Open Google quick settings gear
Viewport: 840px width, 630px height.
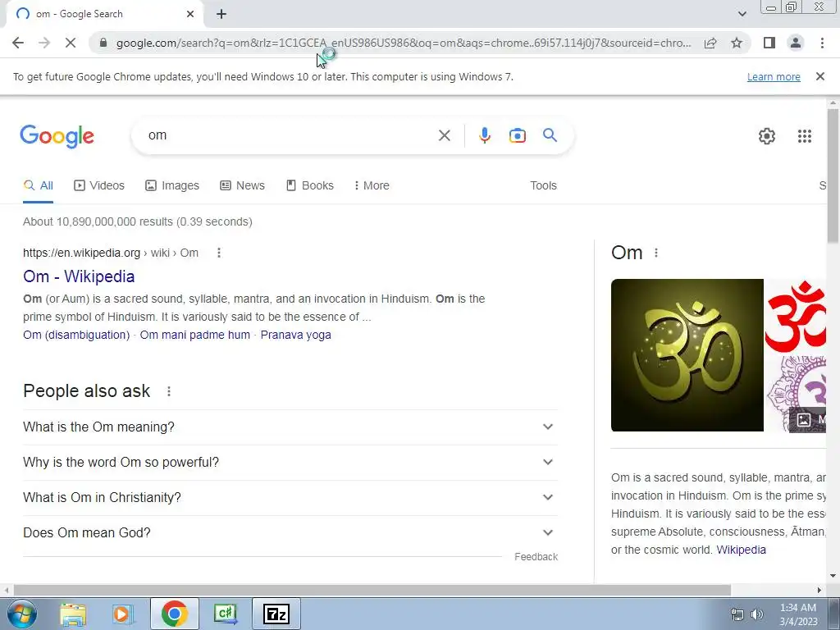coord(767,136)
